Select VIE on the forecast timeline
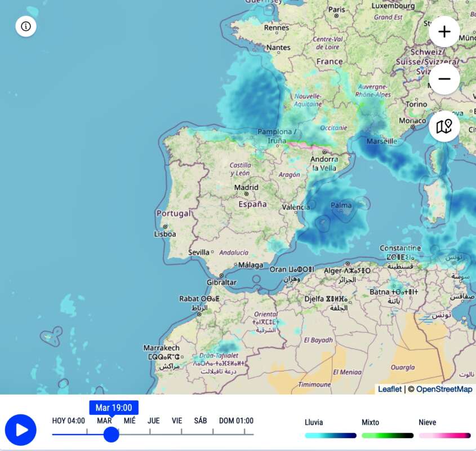This screenshot has width=476, height=451. pos(177,421)
